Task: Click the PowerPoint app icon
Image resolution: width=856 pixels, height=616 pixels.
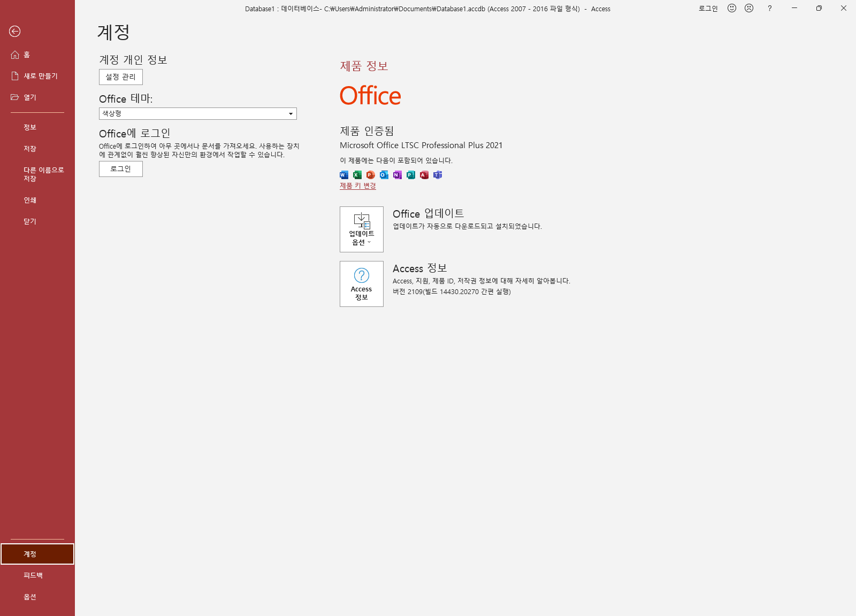Action: point(371,175)
